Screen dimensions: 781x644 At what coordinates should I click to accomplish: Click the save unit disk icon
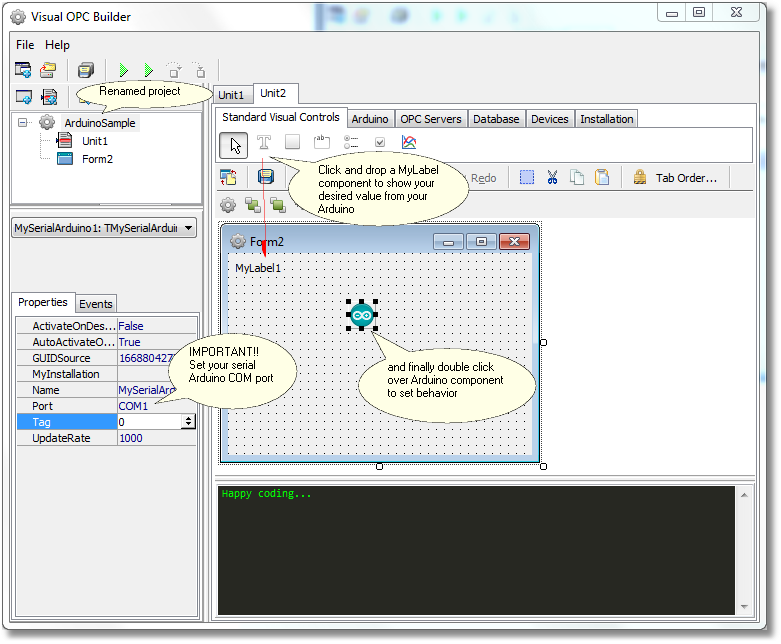(x=265, y=177)
